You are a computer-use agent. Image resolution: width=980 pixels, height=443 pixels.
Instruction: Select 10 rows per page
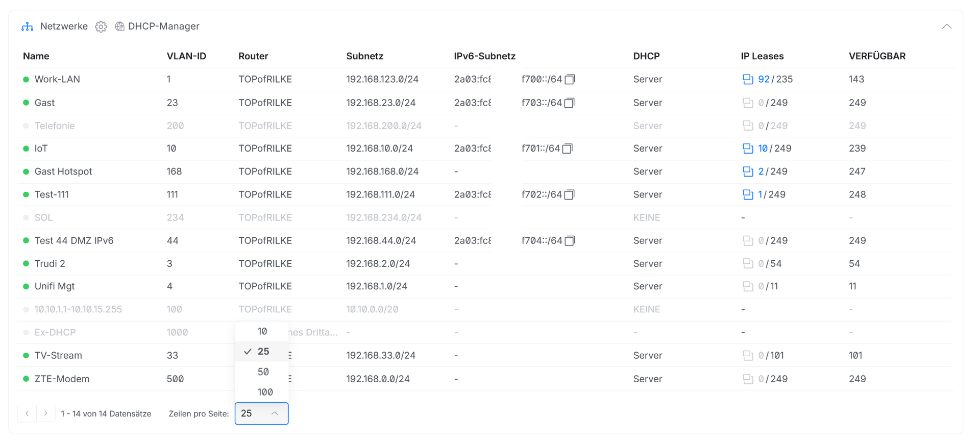coord(262,331)
